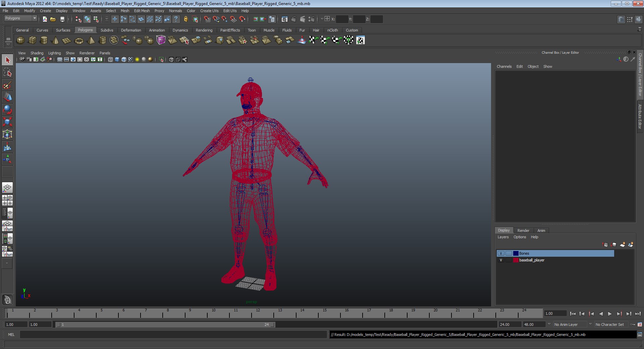Open the No Anim Layer dropdown

(x=569, y=325)
